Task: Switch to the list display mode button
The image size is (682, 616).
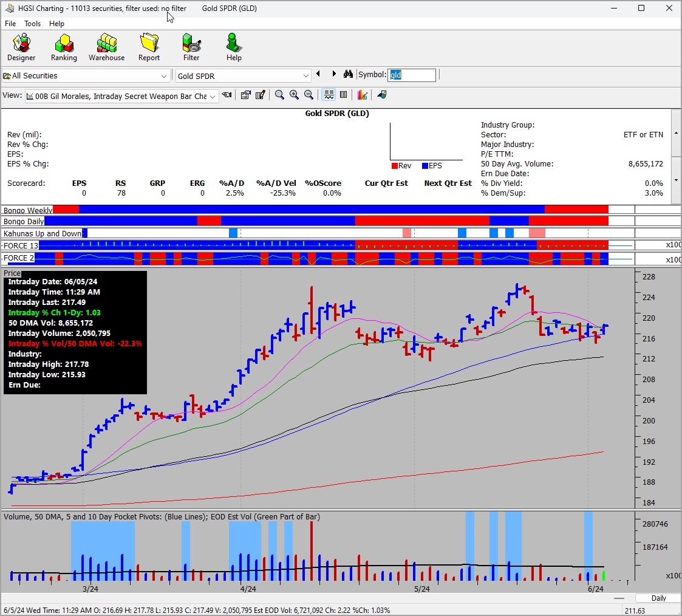Action: click(x=343, y=95)
